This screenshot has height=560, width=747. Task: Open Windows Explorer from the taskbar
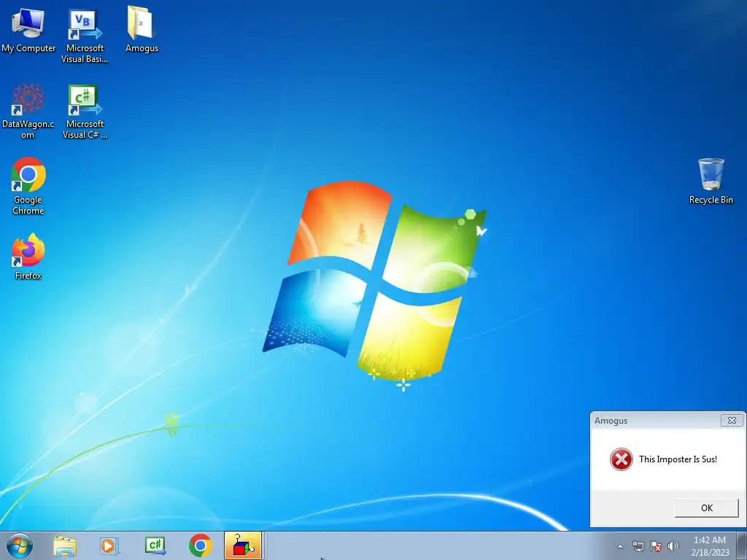[65, 545]
